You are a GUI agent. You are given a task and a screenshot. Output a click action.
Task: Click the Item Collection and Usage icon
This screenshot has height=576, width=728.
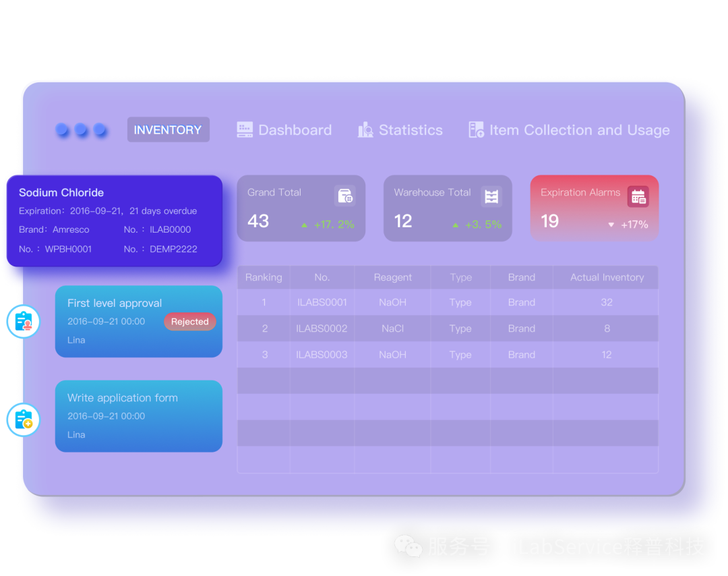tap(476, 130)
